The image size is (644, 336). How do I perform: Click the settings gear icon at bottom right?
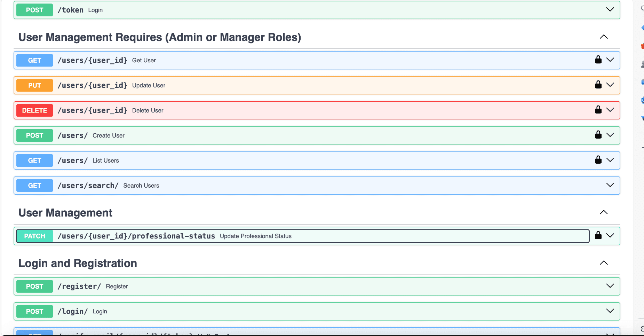point(642,328)
